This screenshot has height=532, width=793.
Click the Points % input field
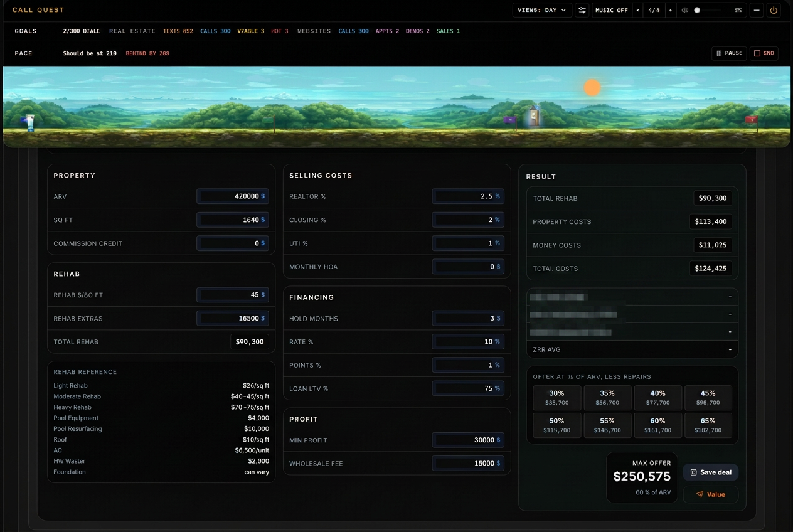pyautogui.click(x=468, y=365)
